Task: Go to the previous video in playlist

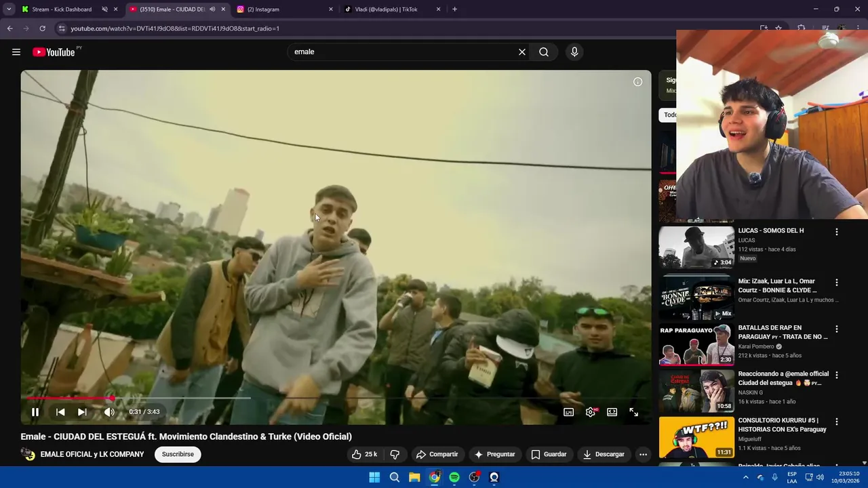Action: click(x=60, y=412)
